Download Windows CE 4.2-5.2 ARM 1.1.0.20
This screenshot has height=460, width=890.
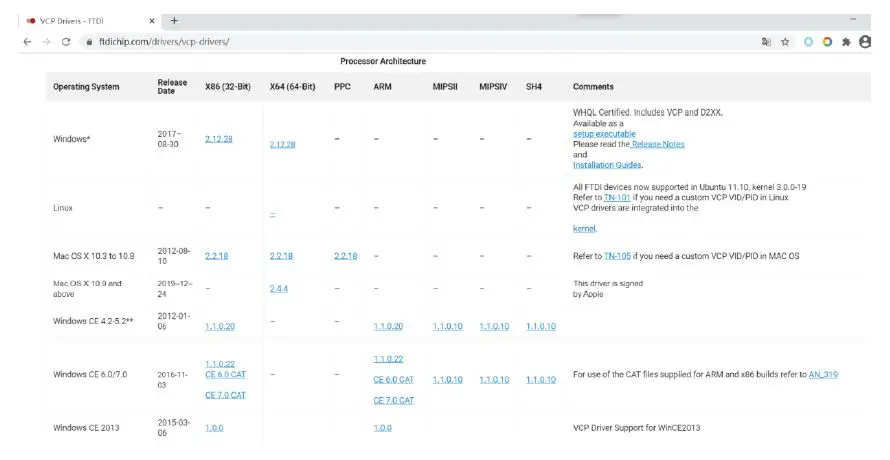tap(388, 327)
